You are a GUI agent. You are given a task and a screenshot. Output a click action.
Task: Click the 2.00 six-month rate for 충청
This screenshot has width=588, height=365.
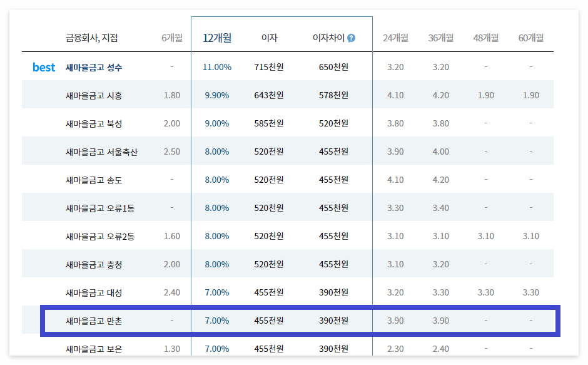point(172,264)
